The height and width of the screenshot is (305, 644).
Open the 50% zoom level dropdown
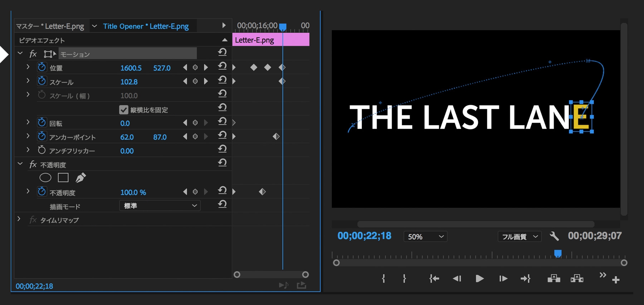point(425,237)
